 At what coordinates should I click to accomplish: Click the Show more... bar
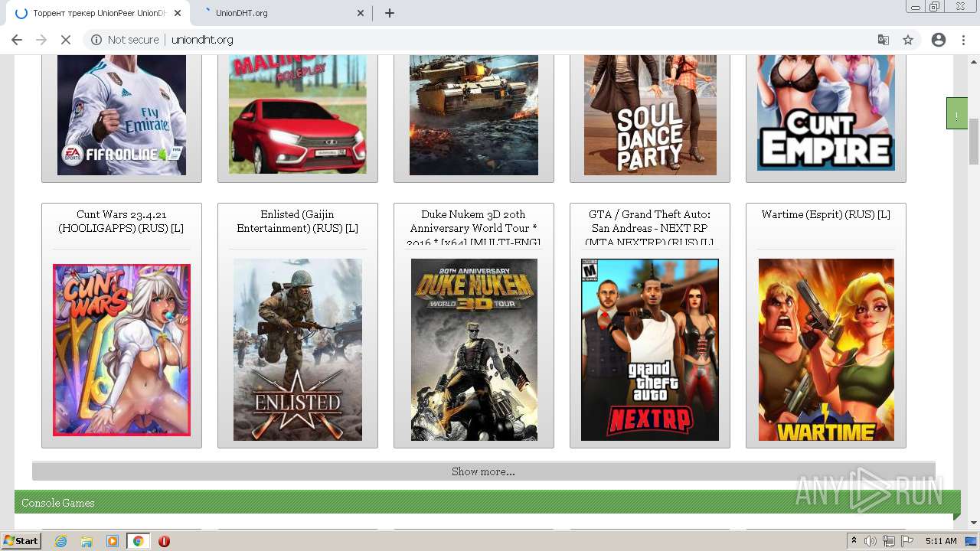(483, 471)
